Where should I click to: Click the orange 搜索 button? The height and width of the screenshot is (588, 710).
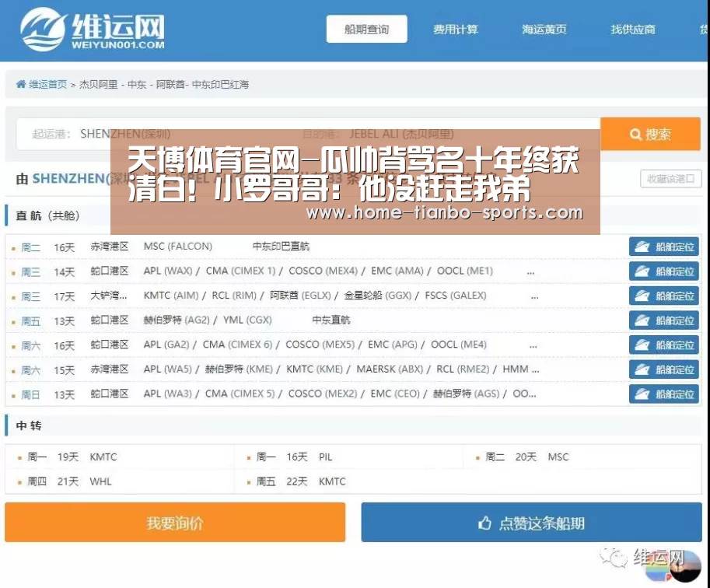650,134
